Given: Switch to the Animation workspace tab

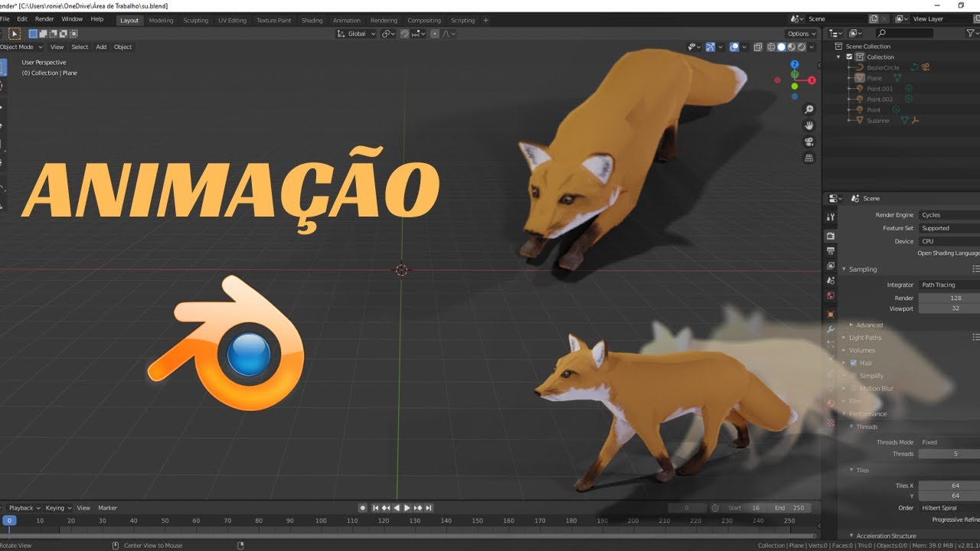Looking at the screenshot, I should [346, 21].
